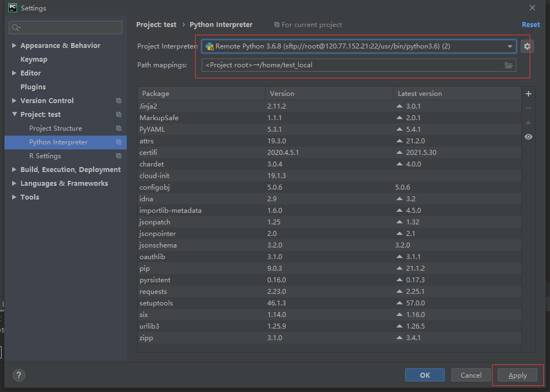The image size is (550, 392).
Task: Click the copy icon beside Version Control
Action: (118, 101)
